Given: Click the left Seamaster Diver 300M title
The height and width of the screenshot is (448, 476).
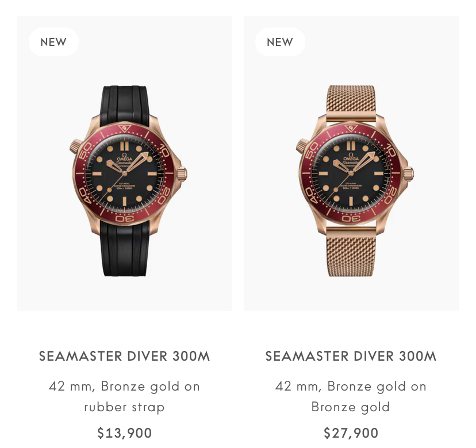Looking at the screenshot, I should point(125,356).
